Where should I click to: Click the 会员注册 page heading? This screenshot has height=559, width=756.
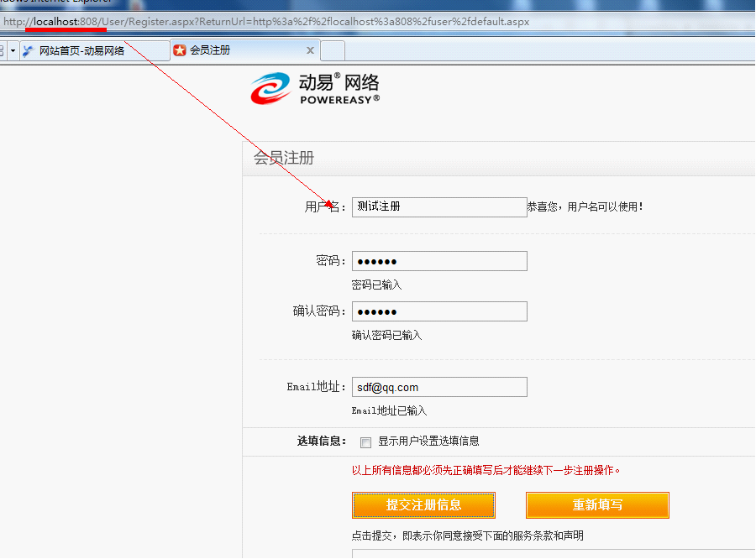[284, 159]
